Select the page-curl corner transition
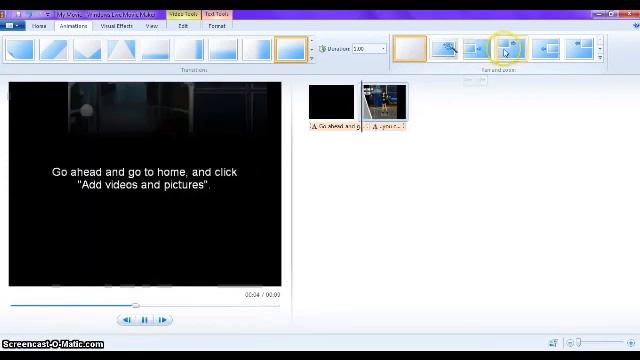The width and height of the screenshot is (640, 360). coord(20,49)
